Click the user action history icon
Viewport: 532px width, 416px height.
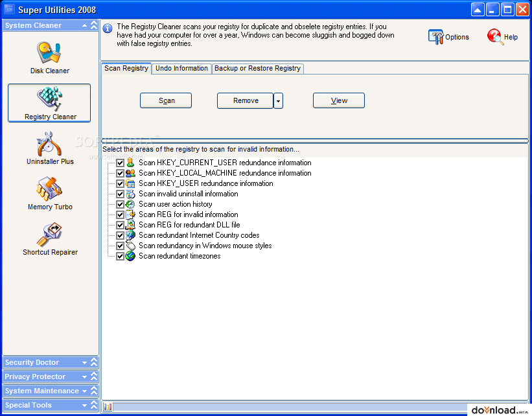pos(130,204)
